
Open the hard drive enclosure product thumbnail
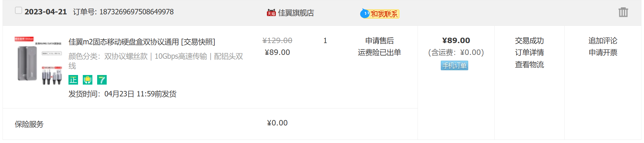(39, 61)
